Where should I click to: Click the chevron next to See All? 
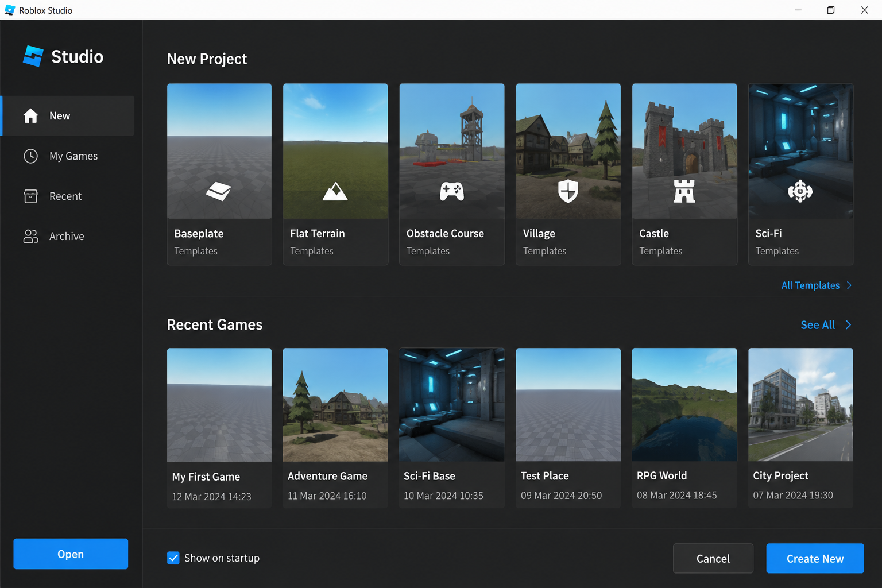coord(848,325)
